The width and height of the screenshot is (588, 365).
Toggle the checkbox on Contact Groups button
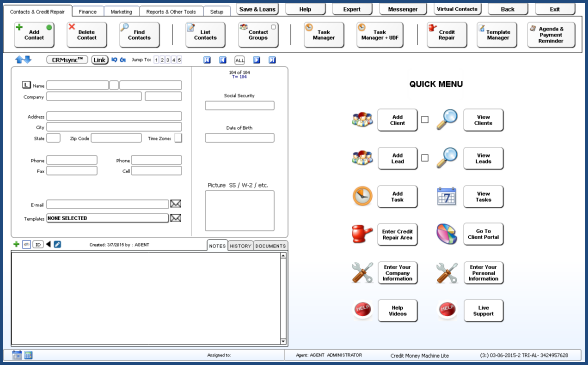[273, 27]
